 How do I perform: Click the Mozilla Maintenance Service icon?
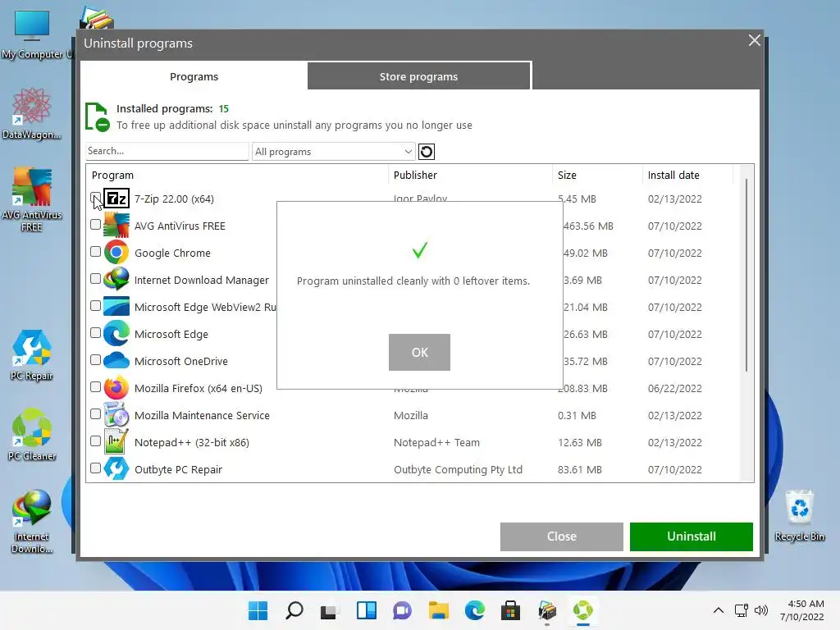[116, 415]
